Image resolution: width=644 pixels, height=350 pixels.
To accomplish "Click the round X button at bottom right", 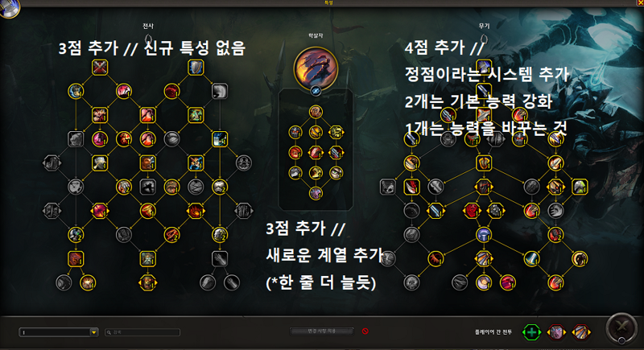I will (621, 328).
